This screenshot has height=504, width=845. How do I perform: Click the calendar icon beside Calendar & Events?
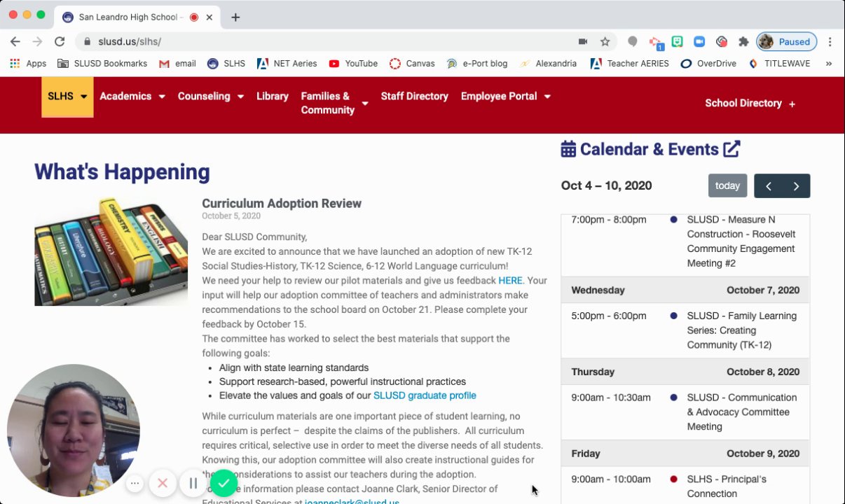coord(568,149)
